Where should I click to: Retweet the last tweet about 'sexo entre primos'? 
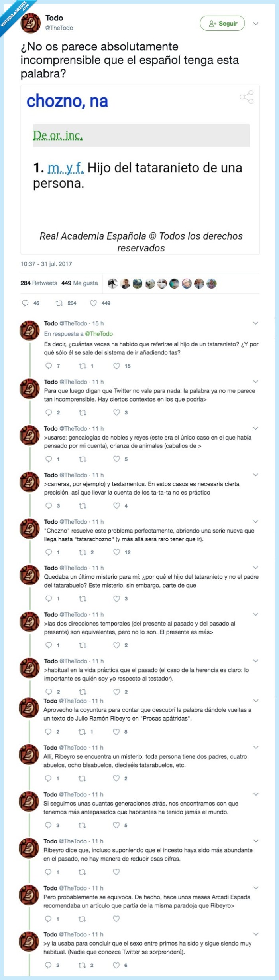pyautogui.click(x=82, y=965)
